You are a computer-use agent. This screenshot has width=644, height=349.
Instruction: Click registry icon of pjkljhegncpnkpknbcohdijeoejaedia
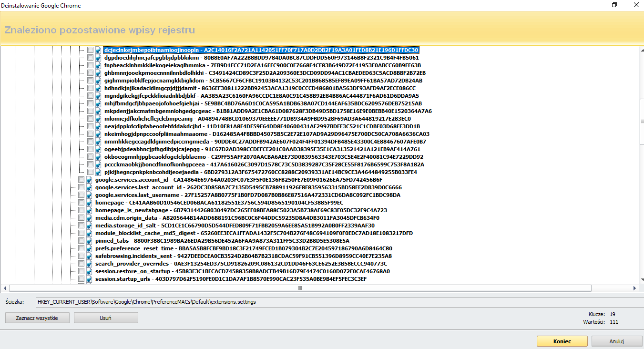(98, 172)
